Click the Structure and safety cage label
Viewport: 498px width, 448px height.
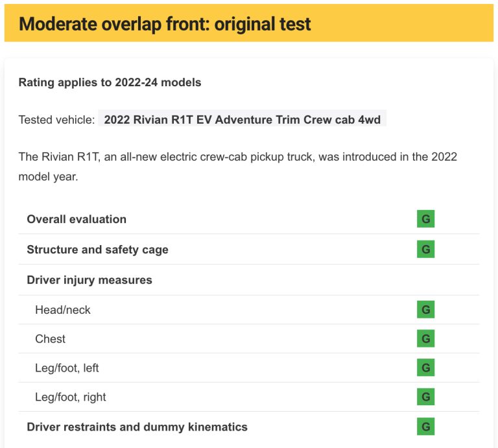[x=97, y=250]
